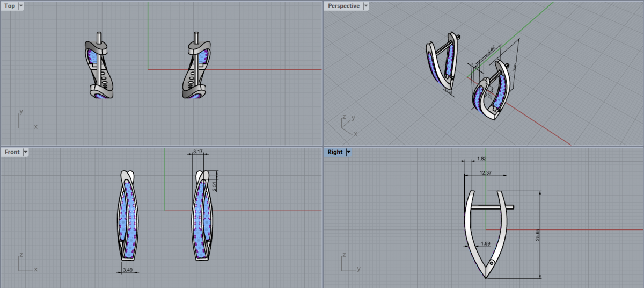This screenshot has height=288, width=644.
Task: Expand the Right viewport menu arrow
Action: point(349,152)
